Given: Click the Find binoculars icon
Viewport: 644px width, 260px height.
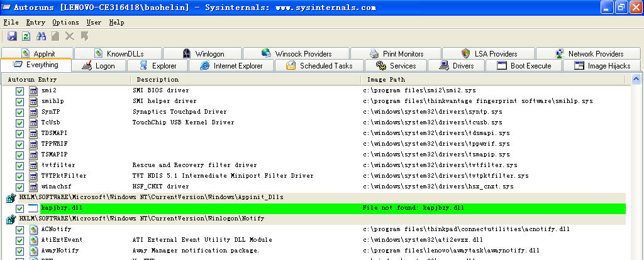Looking at the screenshot, I should click(x=41, y=36).
